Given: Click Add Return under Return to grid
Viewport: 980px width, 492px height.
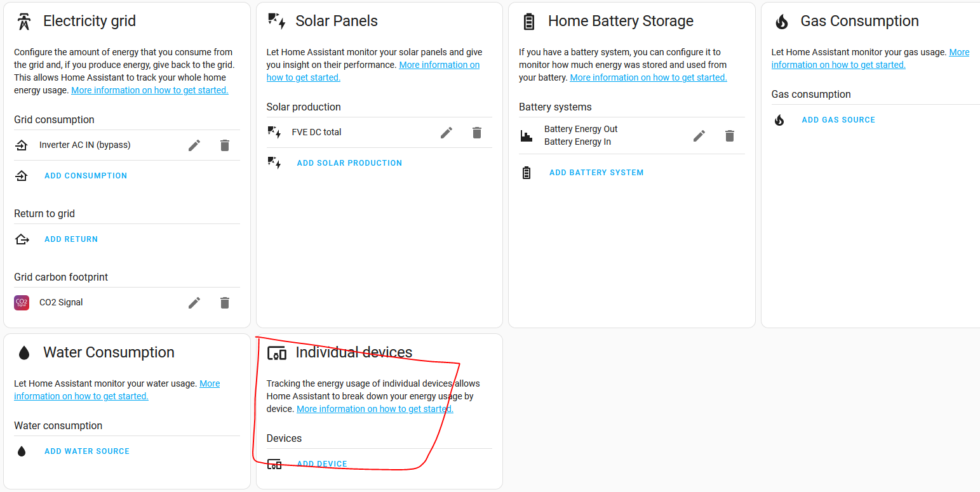Looking at the screenshot, I should click(x=71, y=239).
